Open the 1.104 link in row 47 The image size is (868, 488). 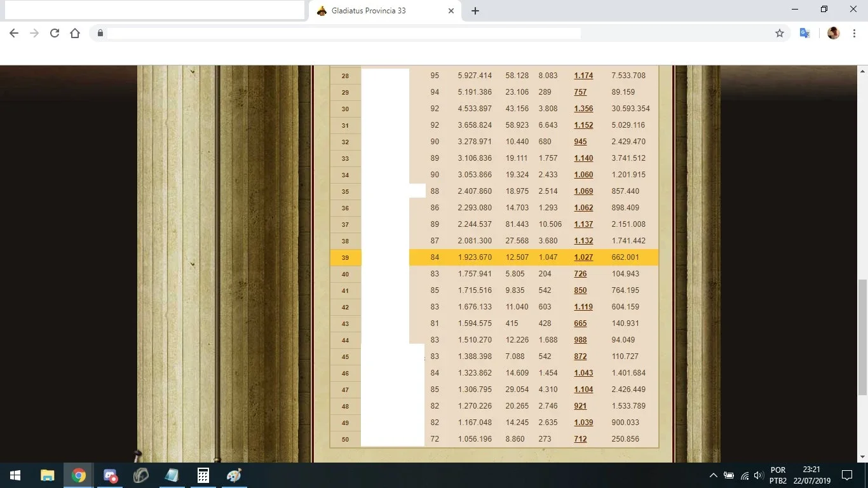[583, 390]
